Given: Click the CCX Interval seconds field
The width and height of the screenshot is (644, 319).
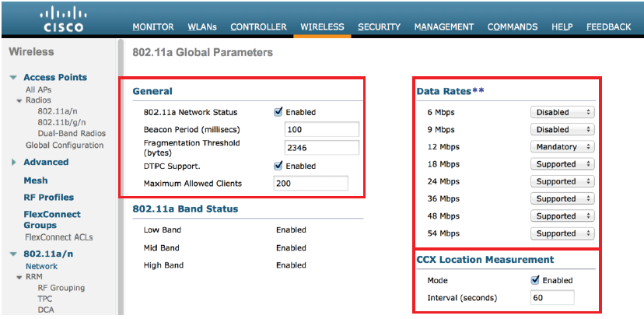Looking at the screenshot, I should pyautogui.click(x=552, y=298).
